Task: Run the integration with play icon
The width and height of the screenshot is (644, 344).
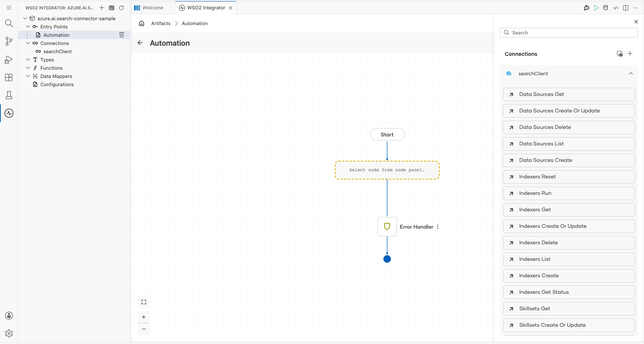Action: pos(596,7)
